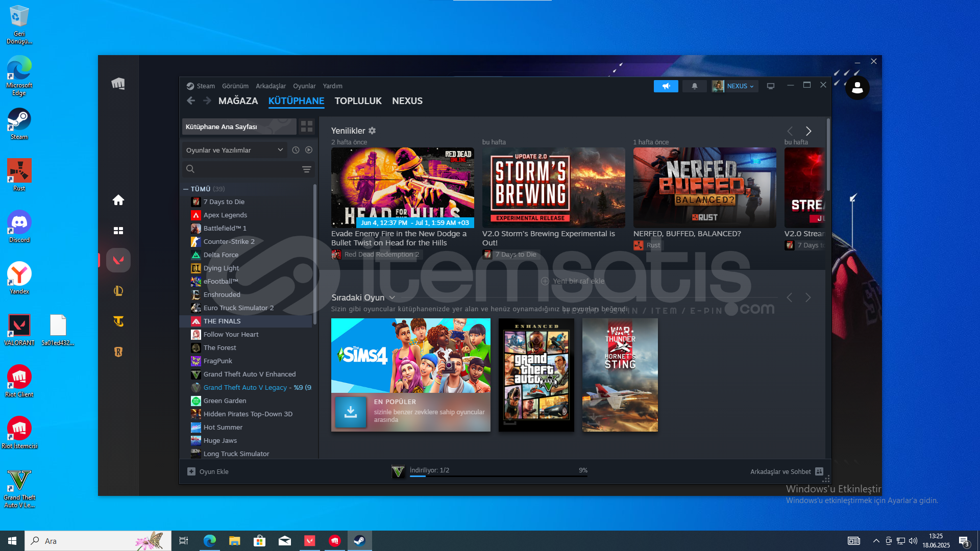Select Legends of Runeterra in Riot sidebar

(x=118, y=352)
